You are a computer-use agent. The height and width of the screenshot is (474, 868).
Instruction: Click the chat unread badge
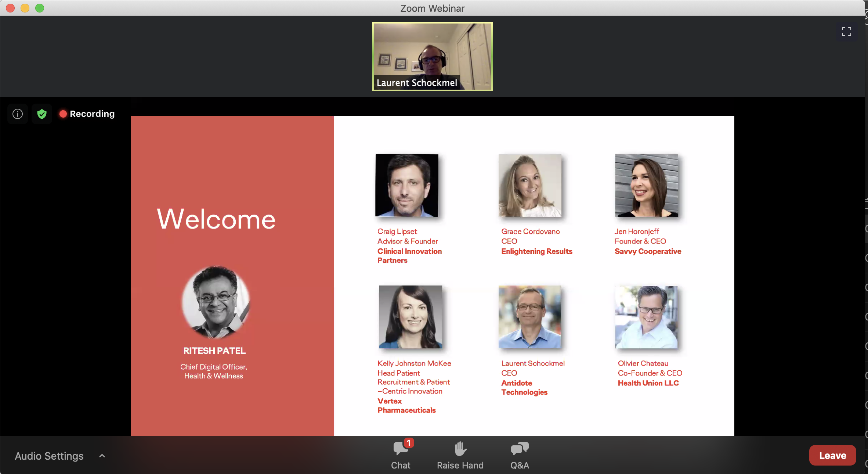point(409,443)
